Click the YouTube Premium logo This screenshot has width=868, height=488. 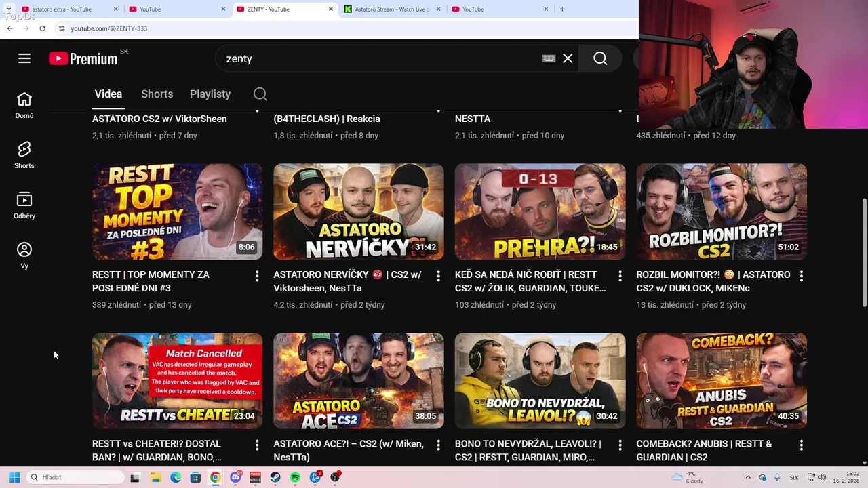click(83, 59)
